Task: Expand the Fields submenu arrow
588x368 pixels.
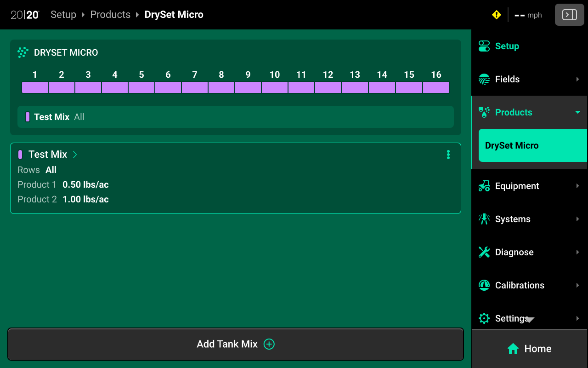Action: point(577,79)
